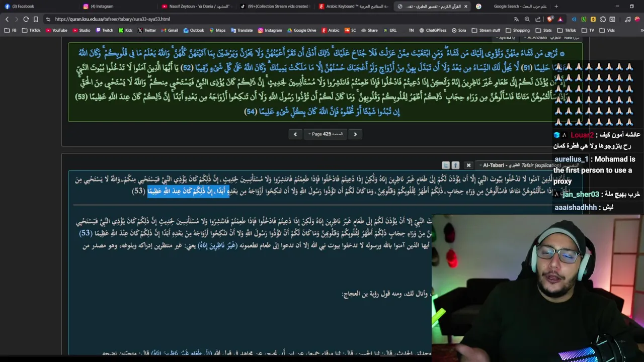Open the TN bookmark
644x362 pixels.
(x=411, y=30)
